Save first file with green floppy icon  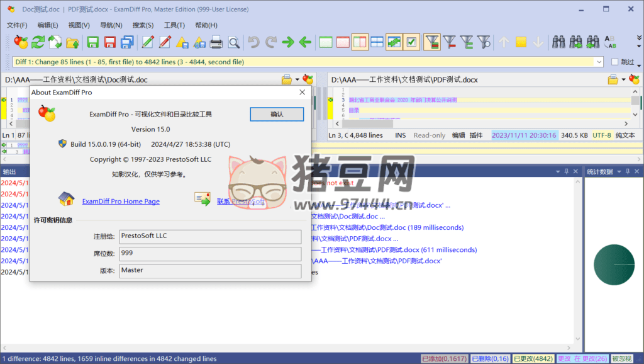click(x=93, y=42)
